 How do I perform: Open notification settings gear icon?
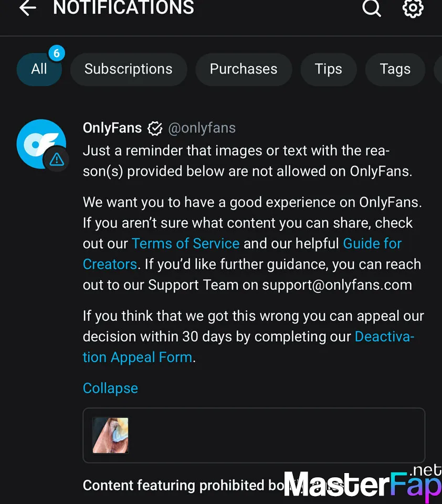[x=413, y=8]
